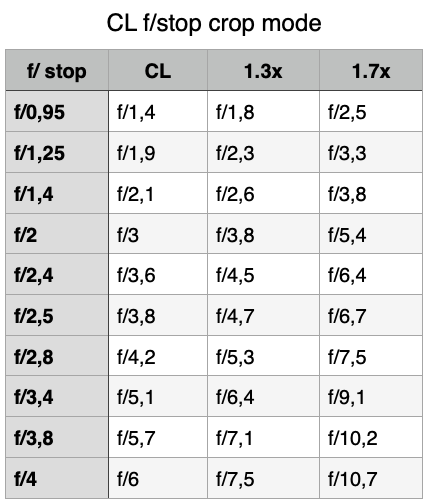Select cell f/10,7 in last row
Screen dimensions: 426x501
point(371,478)
